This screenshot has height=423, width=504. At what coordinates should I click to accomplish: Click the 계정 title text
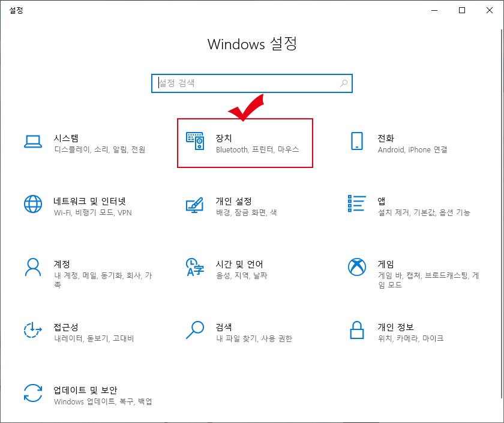(x=62, y=264)
